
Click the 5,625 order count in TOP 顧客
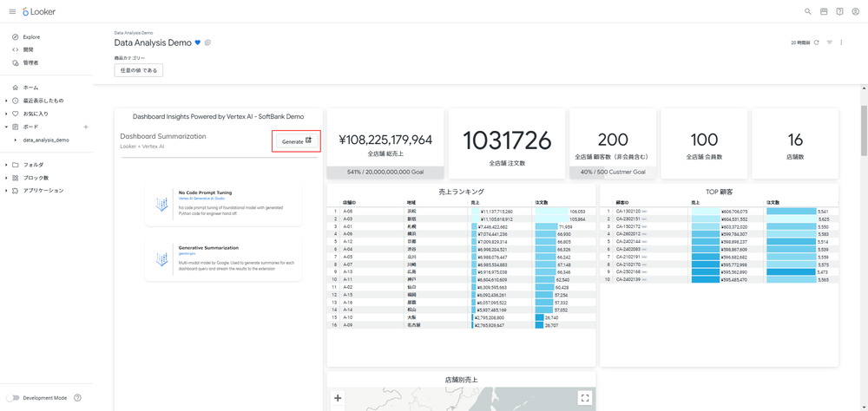tap(823, 219)
